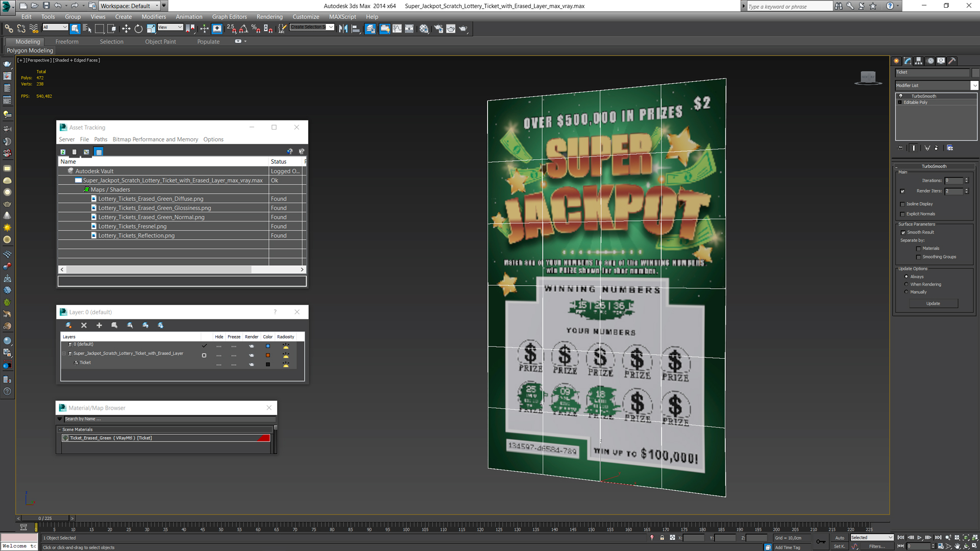This screenshot has width=980, height=551.
Task: Select the Select and Rotate tool
Action: click(138, 29)
